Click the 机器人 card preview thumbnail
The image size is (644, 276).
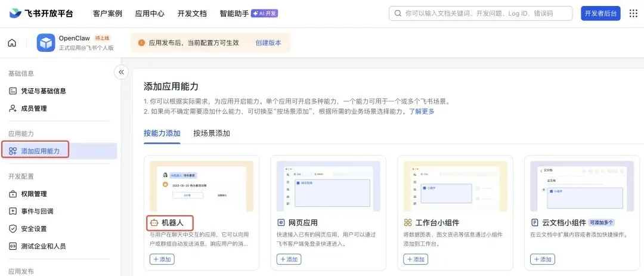(202, 186)
